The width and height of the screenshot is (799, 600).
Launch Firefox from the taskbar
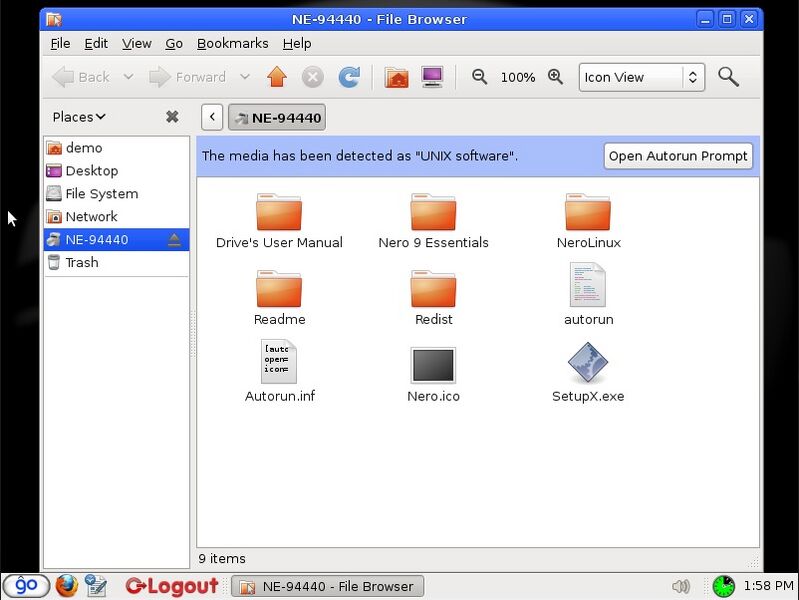pos(67,586)
